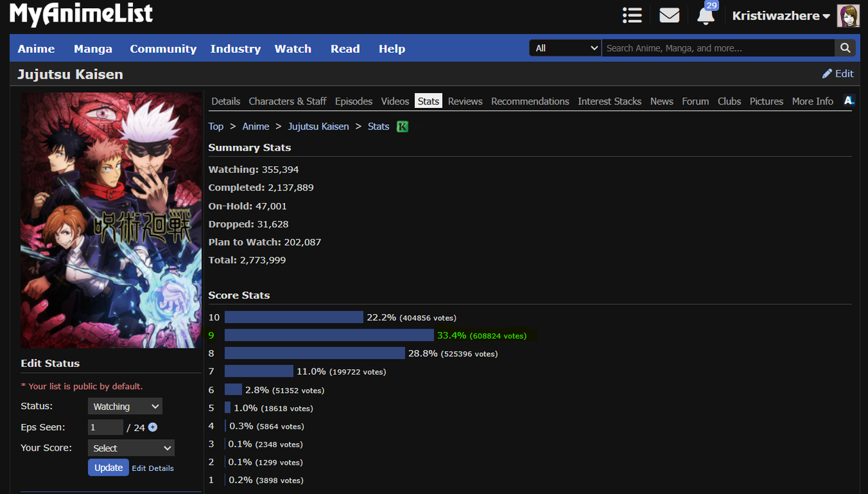Open the Watch nav menu

pyautogui.click(x=293, y=49)
